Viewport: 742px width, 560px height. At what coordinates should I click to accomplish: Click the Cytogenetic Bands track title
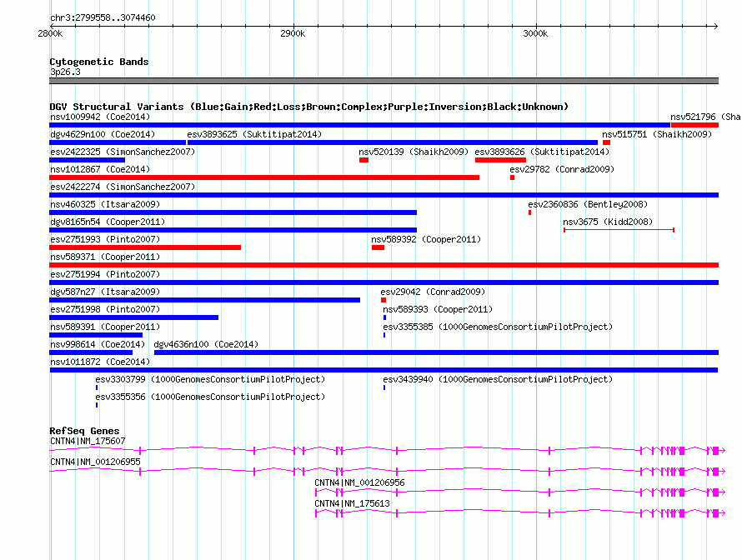coord(99,62)
